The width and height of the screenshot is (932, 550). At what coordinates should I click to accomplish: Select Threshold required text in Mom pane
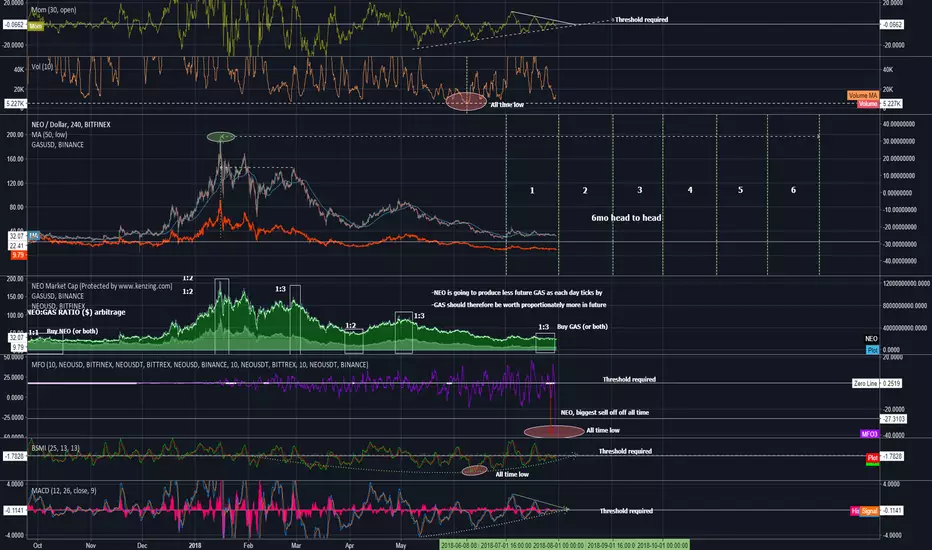click(x=641, y=20)
